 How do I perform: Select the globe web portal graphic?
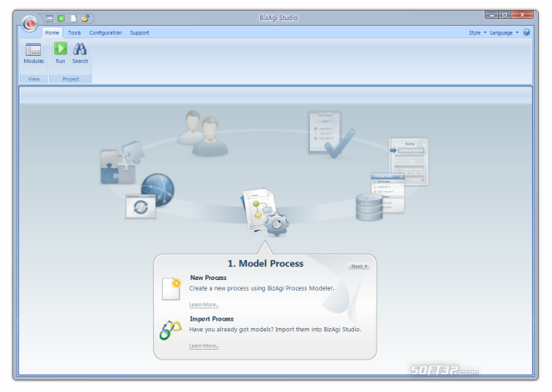point(150,196)
